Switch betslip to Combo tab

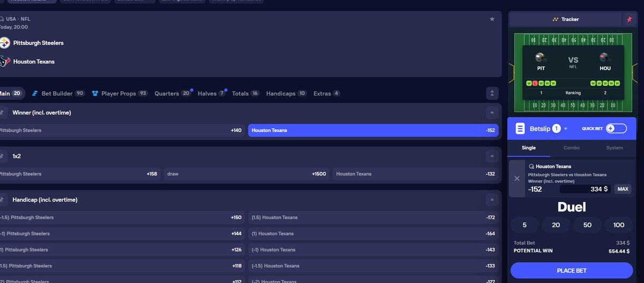[572, 148]
